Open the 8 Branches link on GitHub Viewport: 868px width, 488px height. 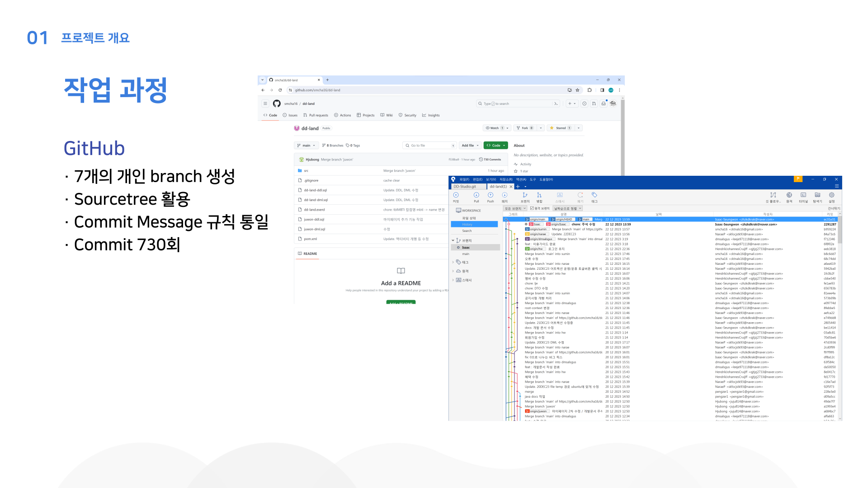(x=333, y=145)
